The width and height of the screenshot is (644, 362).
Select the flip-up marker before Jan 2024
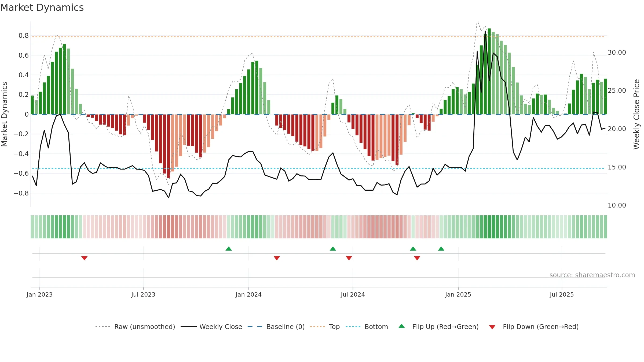tap(229, 249)
